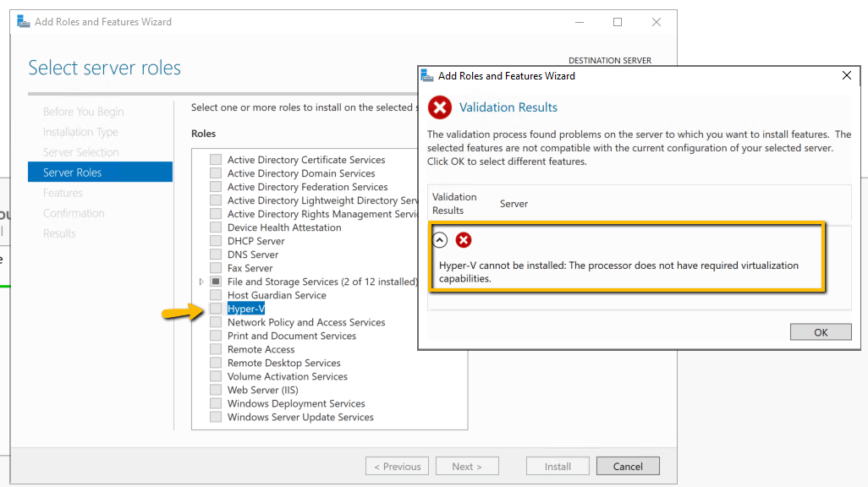Click the Add Roles and Features Wizard window icon
The width and height of the screenshot is (868, 487).
coord(23,21)
